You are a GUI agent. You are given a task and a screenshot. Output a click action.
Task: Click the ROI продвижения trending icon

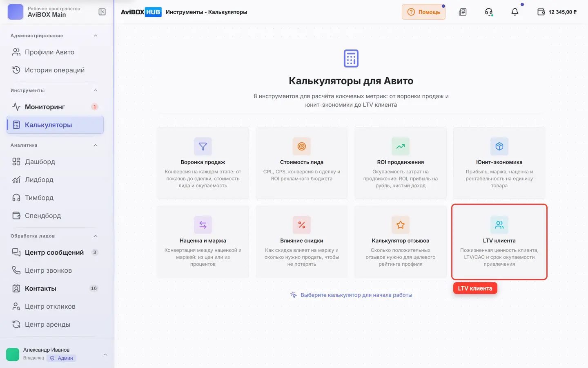401,146
